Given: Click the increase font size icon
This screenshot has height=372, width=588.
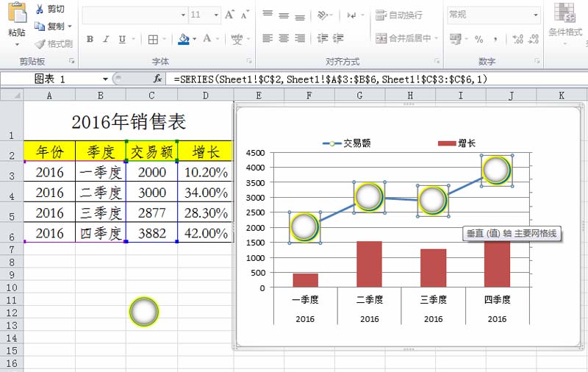Looking at the screenshot, I should pyautogui.click(x=230, y=14).
